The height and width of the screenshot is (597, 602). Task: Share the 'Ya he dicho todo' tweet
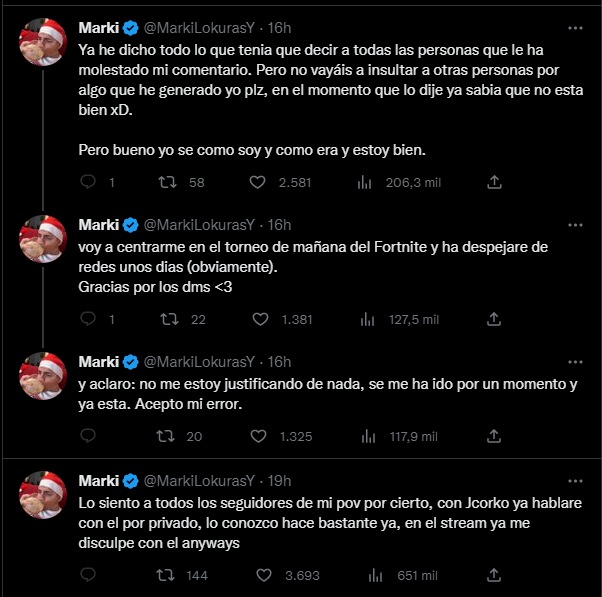point(493,183)
